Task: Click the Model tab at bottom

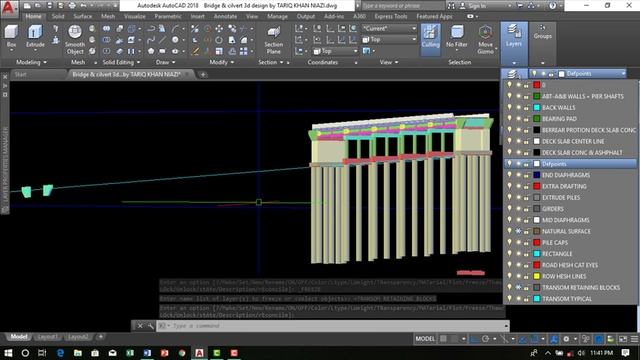Action: click(19, 337)
